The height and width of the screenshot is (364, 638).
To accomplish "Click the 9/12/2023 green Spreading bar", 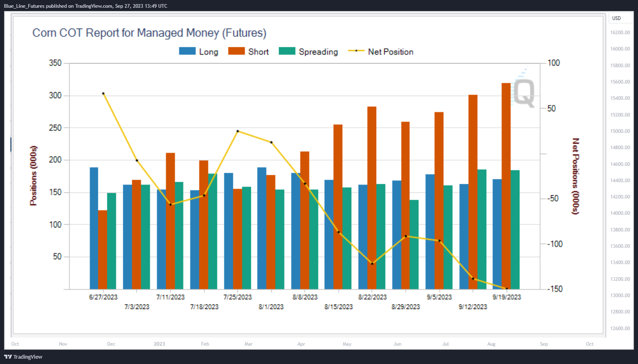I will pyautogui.click(x=482, y=229).
